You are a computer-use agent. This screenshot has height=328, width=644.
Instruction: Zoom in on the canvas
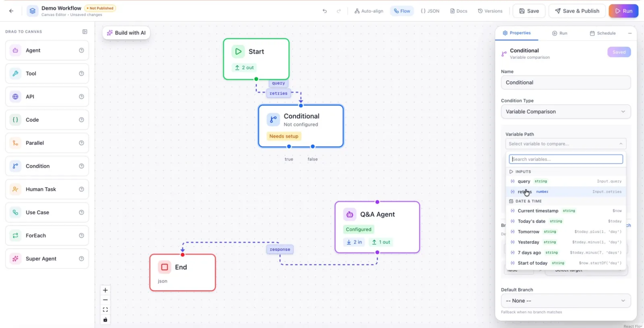click(105, 290)
